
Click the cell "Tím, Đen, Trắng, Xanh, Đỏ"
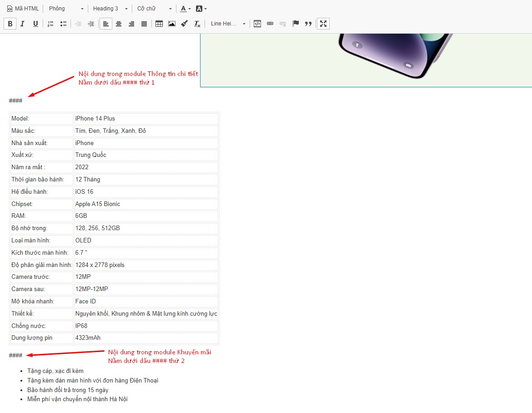tap(146, 131)
